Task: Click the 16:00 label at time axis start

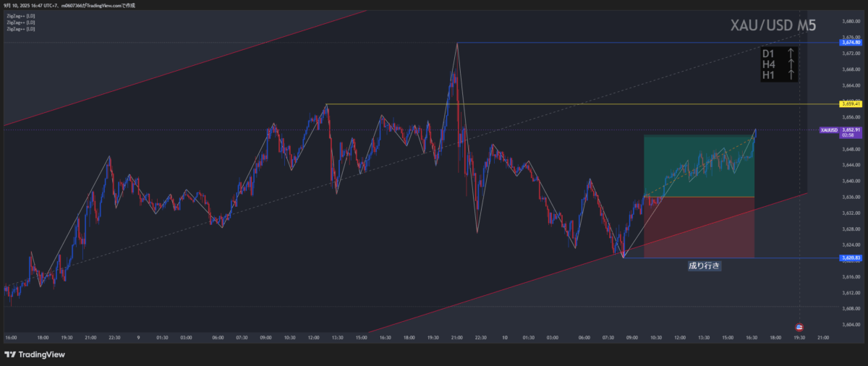Action: tap(11, 337)
